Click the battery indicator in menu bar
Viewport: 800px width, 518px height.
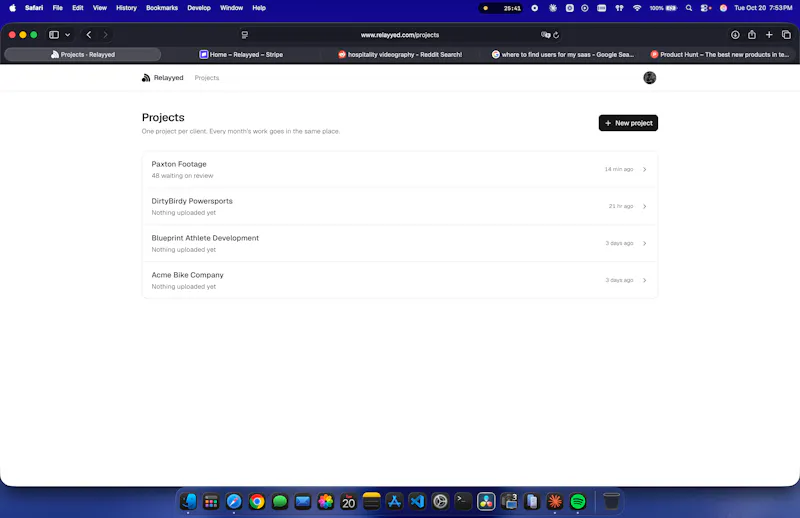click(663, 8)
